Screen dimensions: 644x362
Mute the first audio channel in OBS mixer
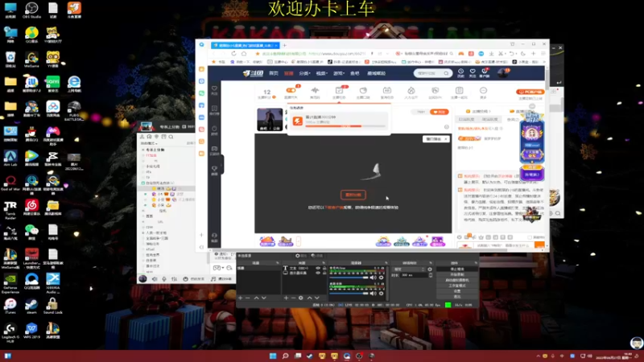(373, 278)
